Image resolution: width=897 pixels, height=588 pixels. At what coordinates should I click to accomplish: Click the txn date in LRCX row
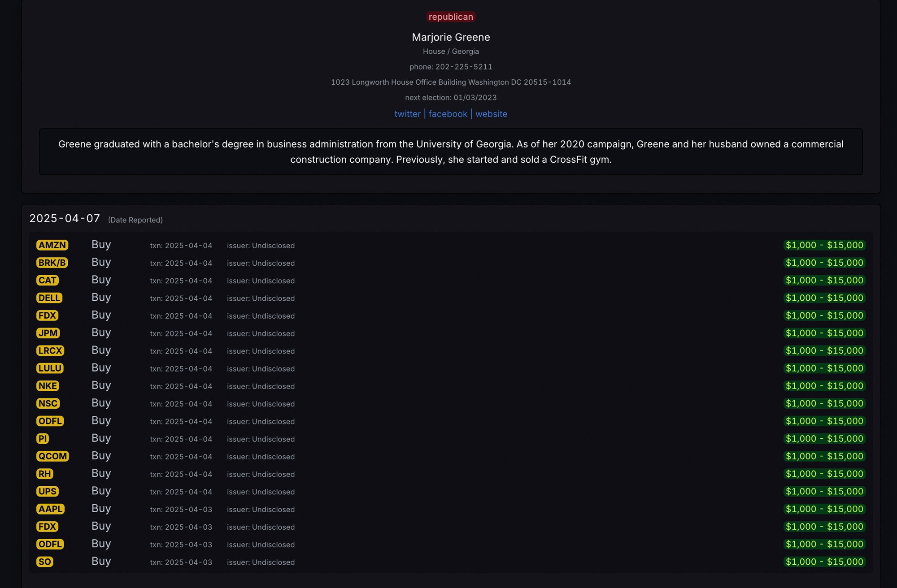(x=181, y=351)
